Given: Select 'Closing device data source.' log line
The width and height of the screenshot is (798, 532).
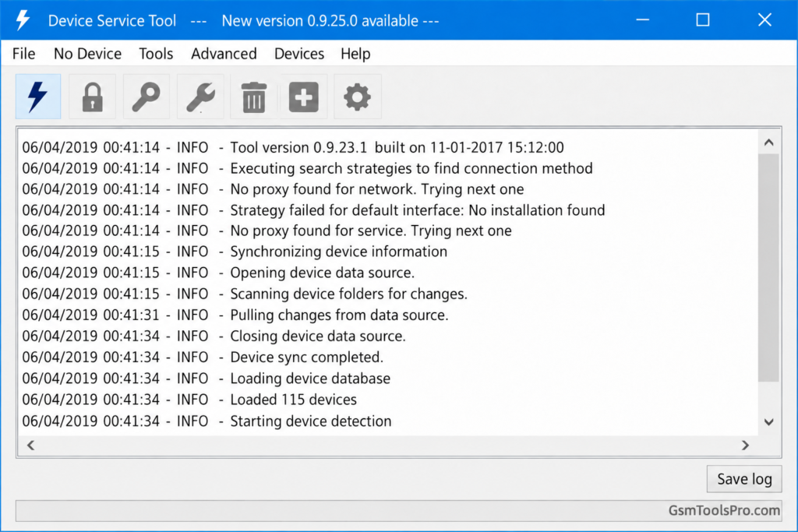Looking at the screenshot, I should click(214, 336).
